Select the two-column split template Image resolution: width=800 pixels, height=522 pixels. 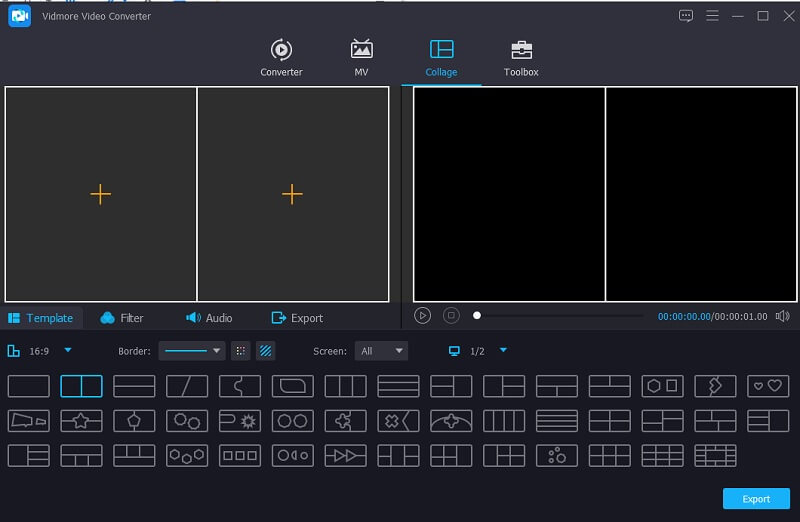[x=81, y=386]
